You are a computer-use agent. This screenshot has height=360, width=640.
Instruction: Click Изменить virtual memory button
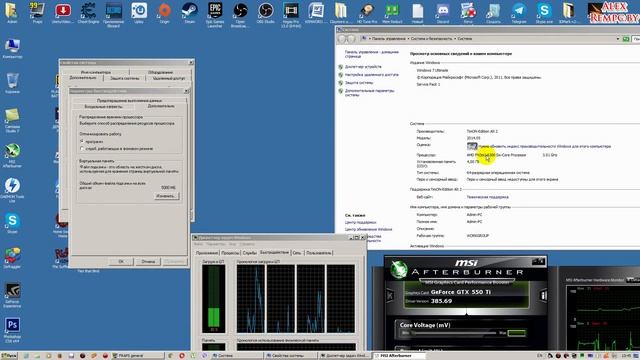tap(167, 196)
